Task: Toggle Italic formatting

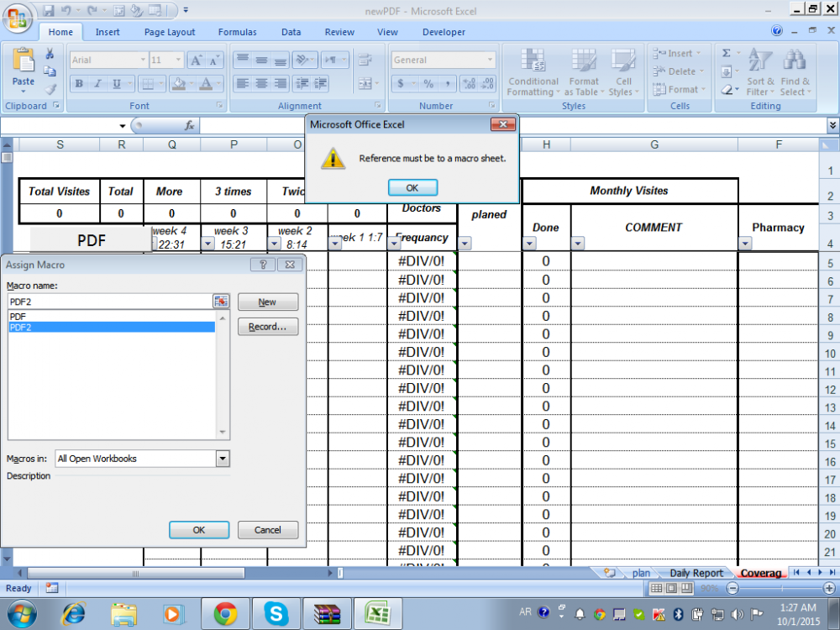Action: (x=97, y=83)
